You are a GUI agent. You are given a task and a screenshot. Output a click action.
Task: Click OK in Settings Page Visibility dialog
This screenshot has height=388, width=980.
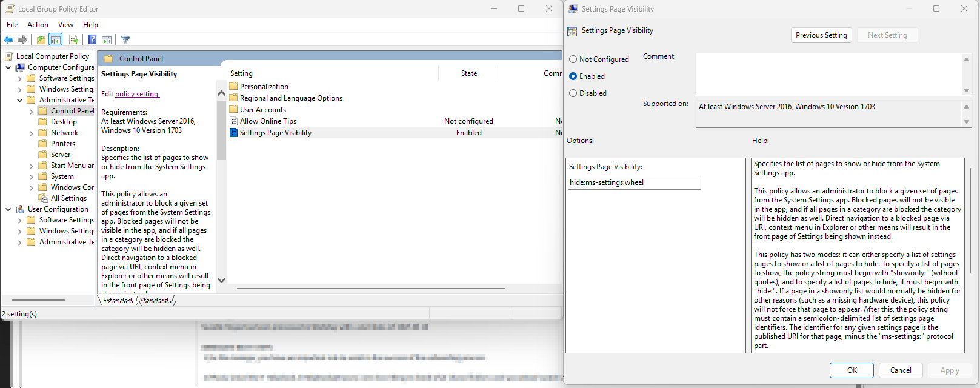(852, 370)
